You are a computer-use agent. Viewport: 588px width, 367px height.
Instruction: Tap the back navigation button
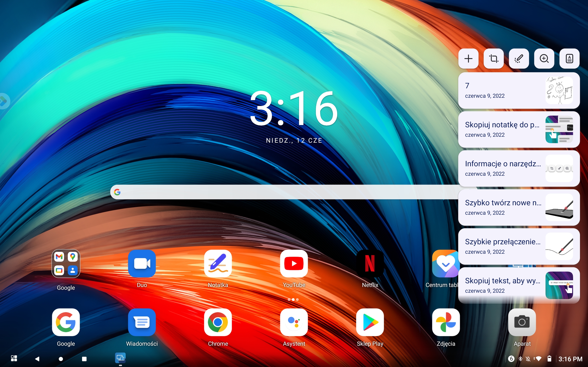(x=37, y=359)
